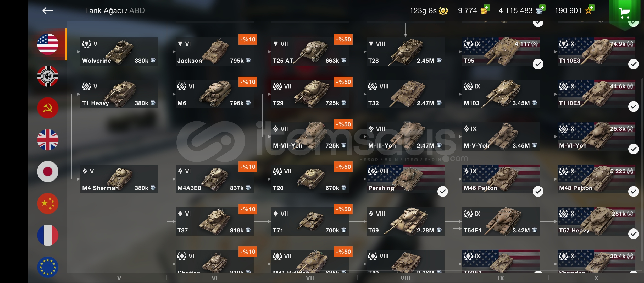Click the Pershing owned checkmark
Screen dimensions: 644x283
pos(443,192)
